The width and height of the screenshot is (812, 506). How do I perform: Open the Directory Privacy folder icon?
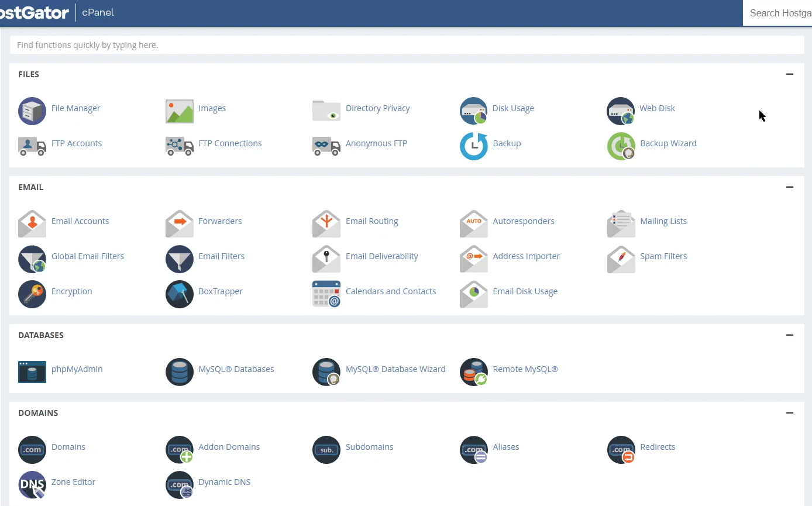[326, 111]
